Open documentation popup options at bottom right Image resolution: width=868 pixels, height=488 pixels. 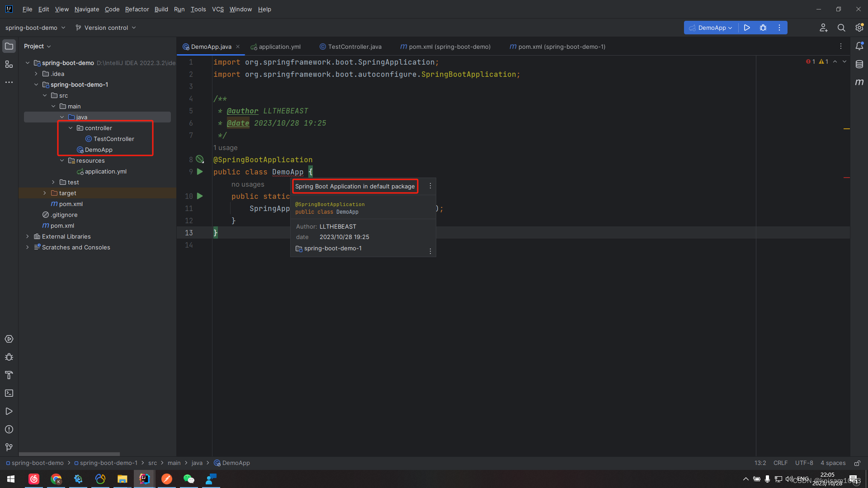pos(430,251)
